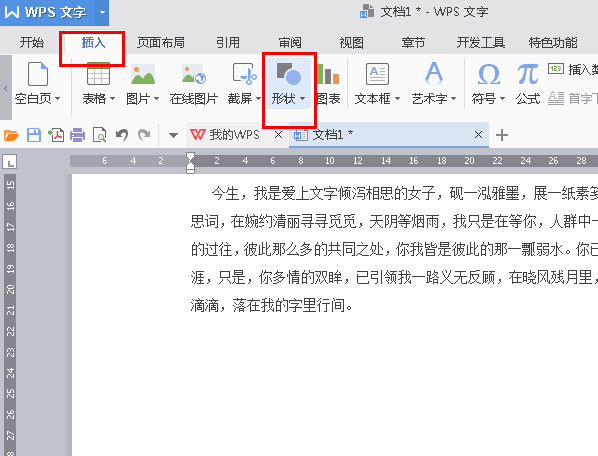Image resolution: width=598 pixels, height=456 pixels.
Task: Click the redo arrow icon
Action: tap(144, 135)
